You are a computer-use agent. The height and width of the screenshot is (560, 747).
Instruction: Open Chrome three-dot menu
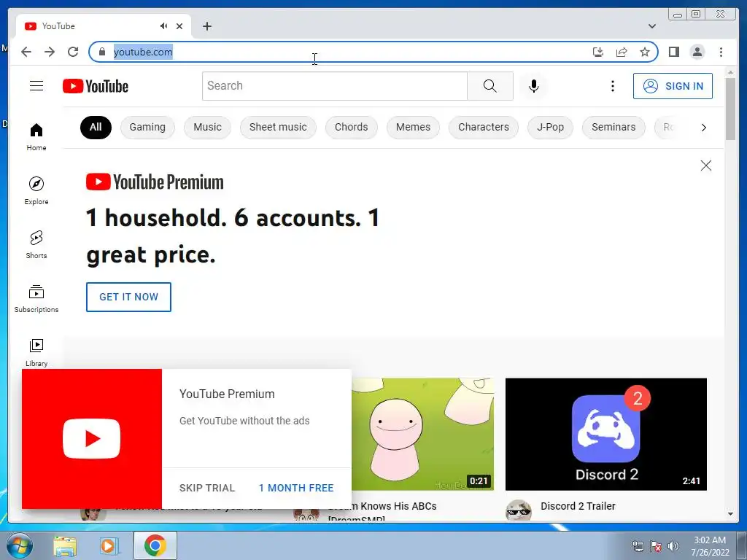tap(721, 52)
